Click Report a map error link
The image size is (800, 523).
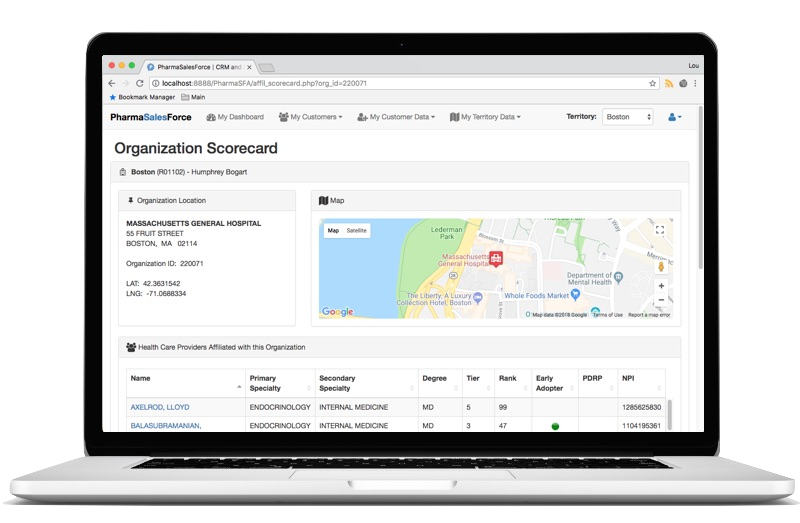click(x=649, y=315)
